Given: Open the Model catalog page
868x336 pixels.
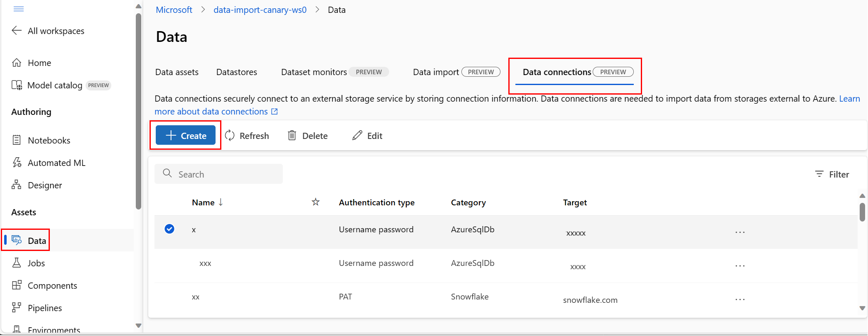Looking at the screenshot, I should (x=54, y=85).
